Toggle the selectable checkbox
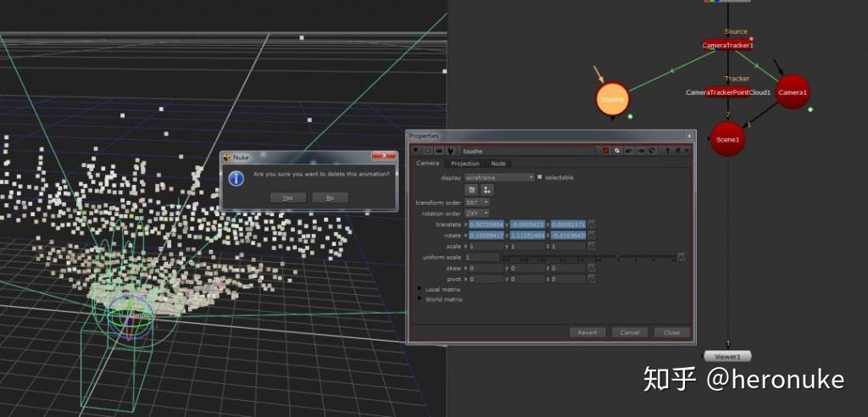The image size is (868, 417). point(540,177)
